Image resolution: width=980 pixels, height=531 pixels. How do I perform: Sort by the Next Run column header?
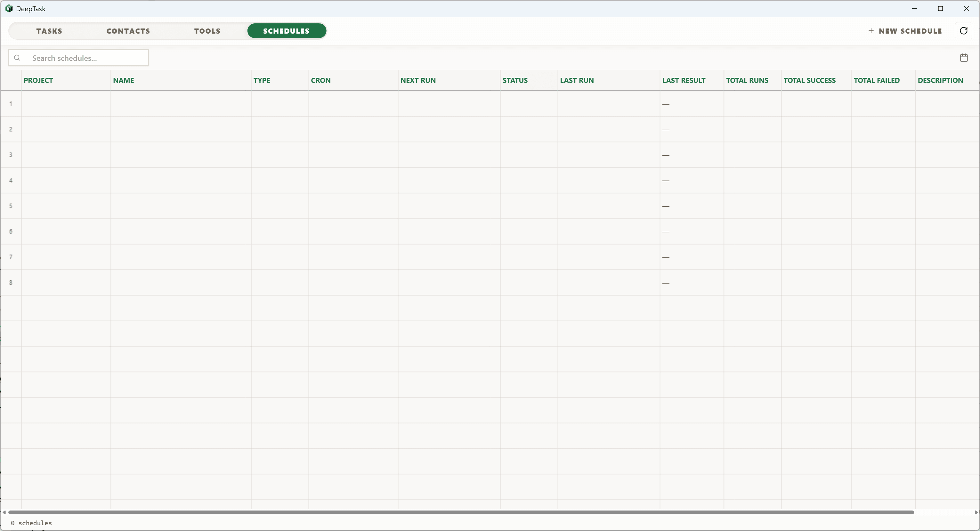pos(418,80)
